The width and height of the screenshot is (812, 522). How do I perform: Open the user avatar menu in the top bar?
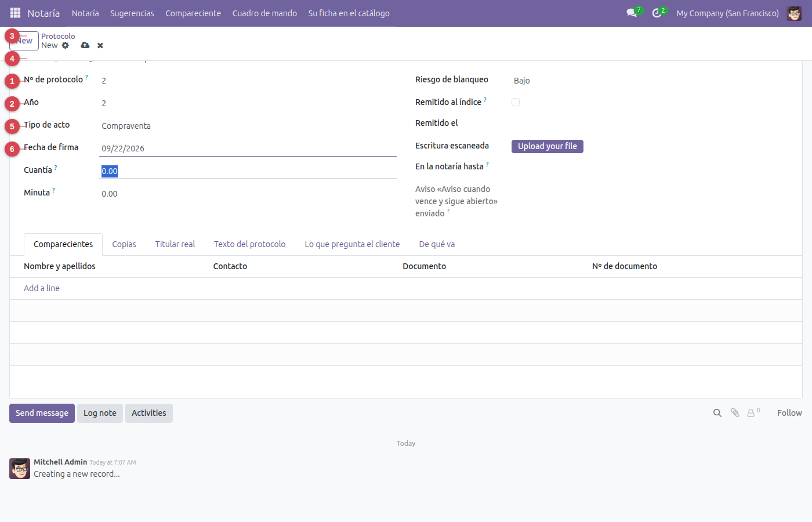click(x=794, y=13)
